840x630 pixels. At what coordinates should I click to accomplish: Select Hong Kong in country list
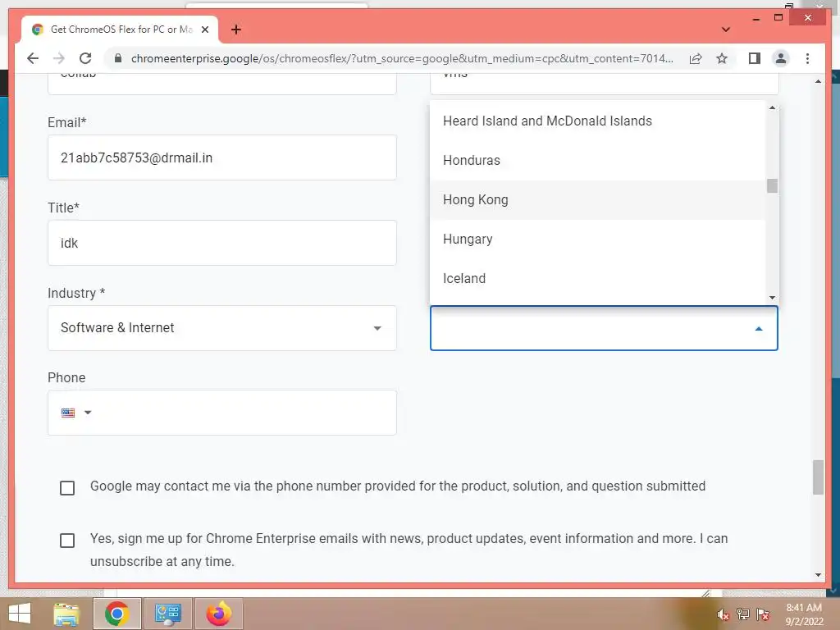click(597, 200)
